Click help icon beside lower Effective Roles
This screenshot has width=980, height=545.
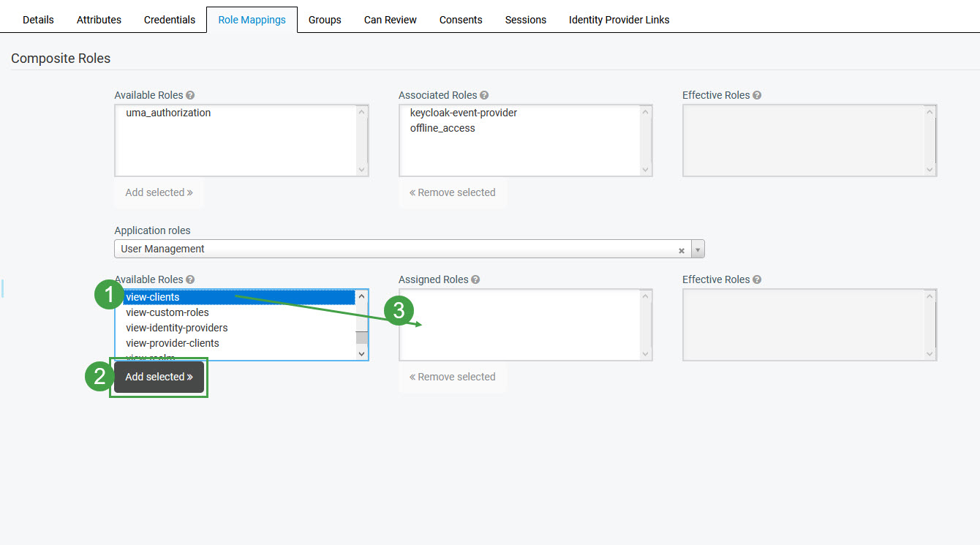(757, 279)
